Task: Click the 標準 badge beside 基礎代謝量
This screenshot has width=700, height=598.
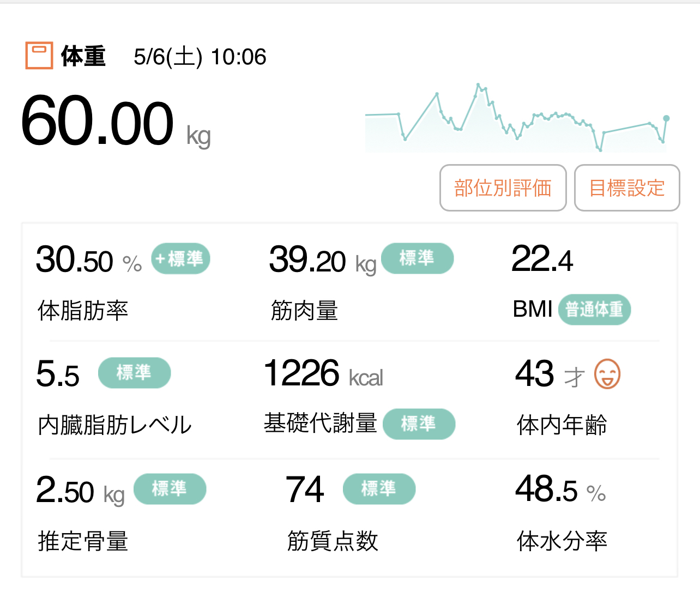Action: tap(419, 424)
